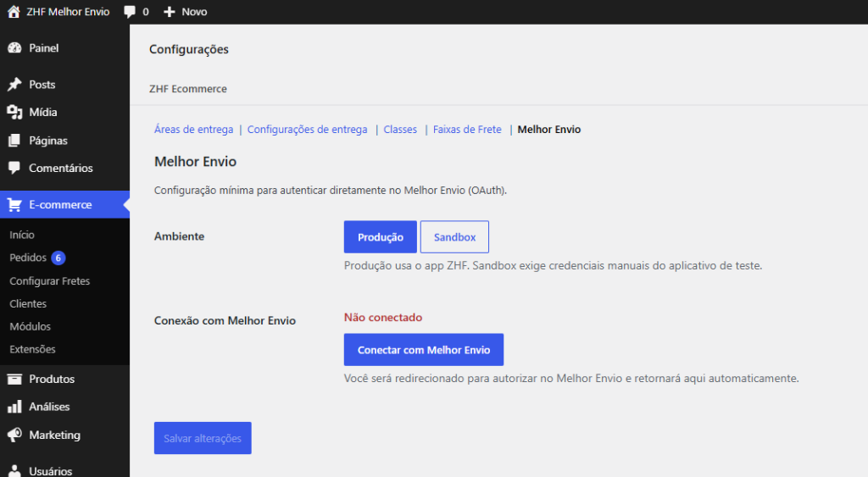Click the Painel dashboard gauge icon

pyautogui.click(x=14, y=48)
